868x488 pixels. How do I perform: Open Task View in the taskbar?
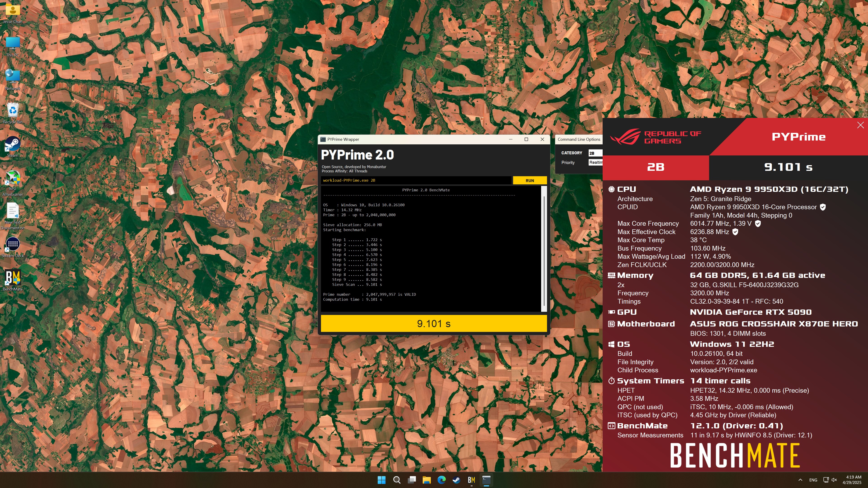(411, 480)
